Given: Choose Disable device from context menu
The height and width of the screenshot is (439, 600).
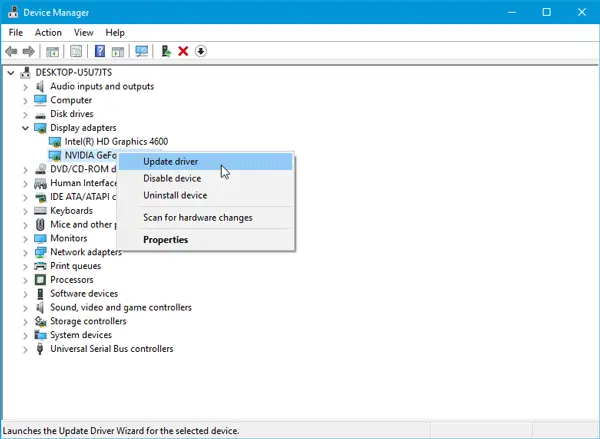Looking at the screenshot, I should [206, 178].
